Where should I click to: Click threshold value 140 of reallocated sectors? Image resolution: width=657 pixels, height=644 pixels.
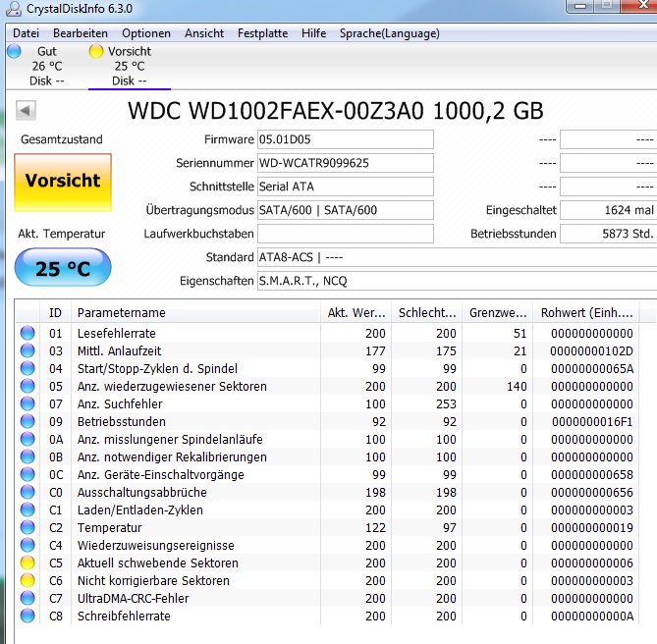(x=517, y=387)
